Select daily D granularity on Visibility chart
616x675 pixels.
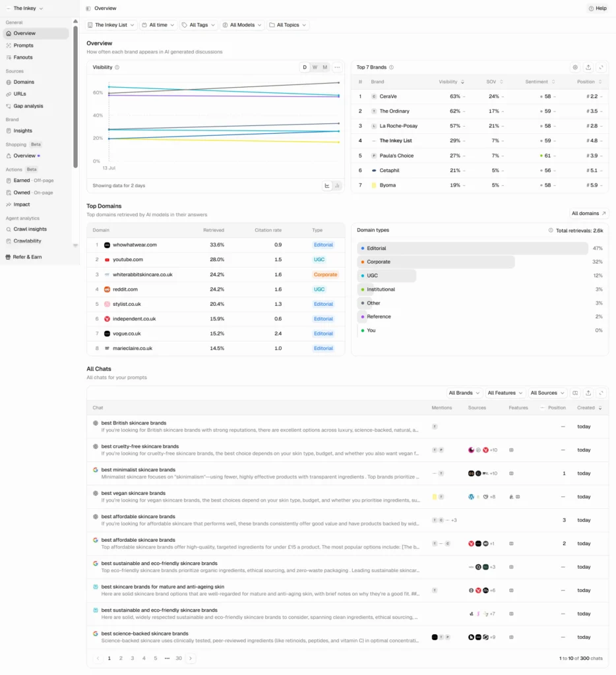(x=305, y=67)
